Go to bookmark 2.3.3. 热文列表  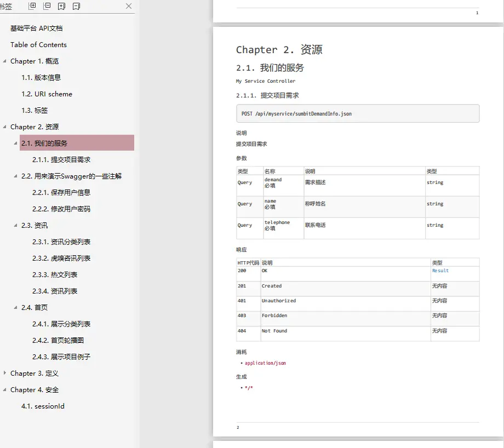(x=55, y=274)
